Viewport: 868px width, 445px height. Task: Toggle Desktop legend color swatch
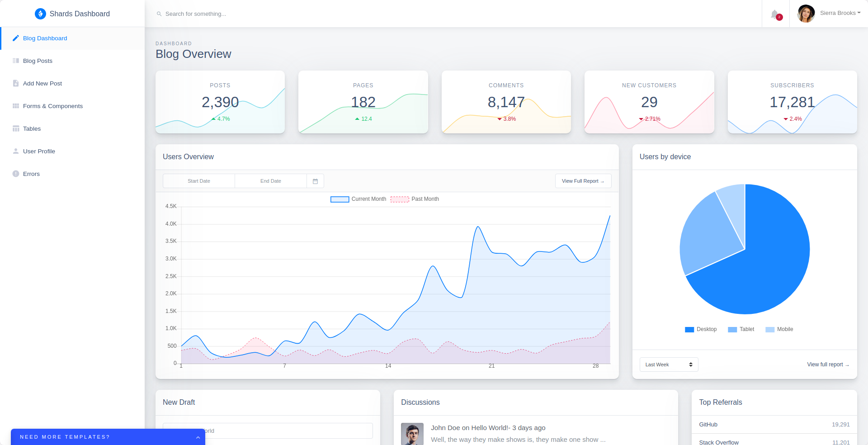coord(689,329)
